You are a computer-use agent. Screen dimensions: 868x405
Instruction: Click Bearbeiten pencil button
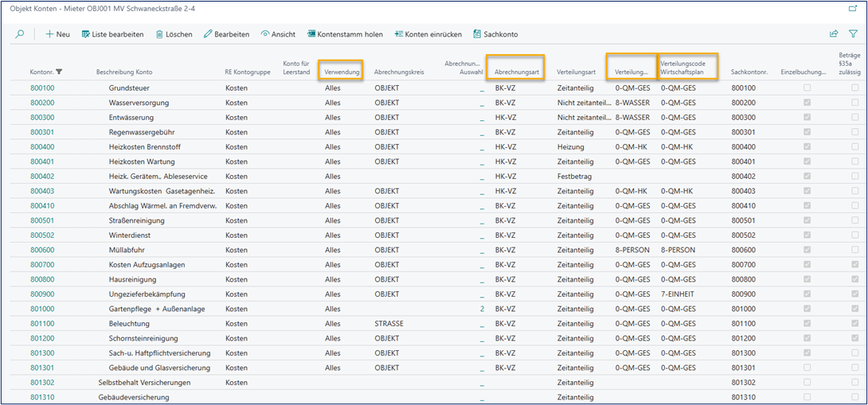click(226, 34)
